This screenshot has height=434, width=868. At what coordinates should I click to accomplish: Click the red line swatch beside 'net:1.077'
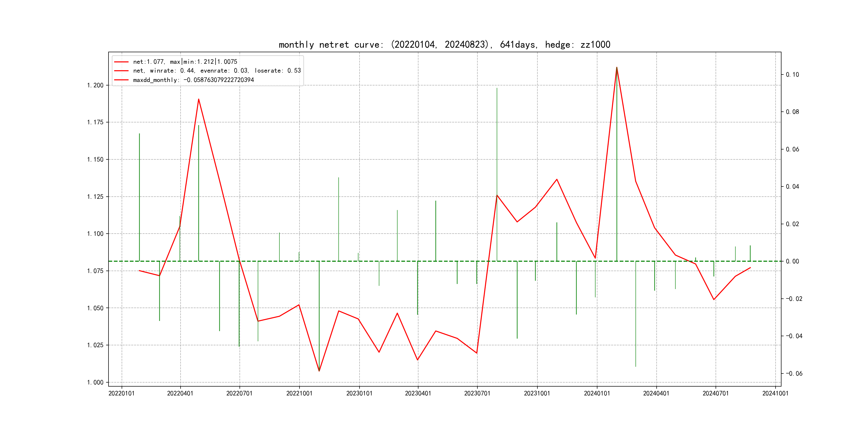point(121,62)
